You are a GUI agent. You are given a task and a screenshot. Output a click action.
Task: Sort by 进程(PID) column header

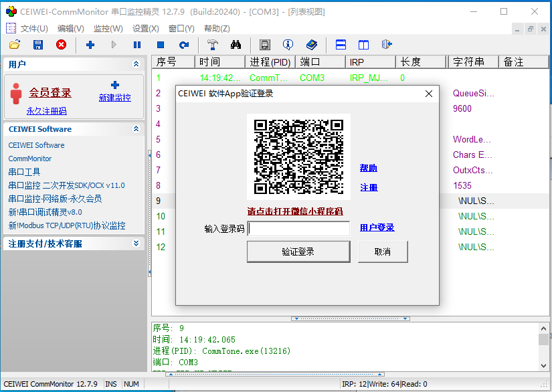(270, 62)
